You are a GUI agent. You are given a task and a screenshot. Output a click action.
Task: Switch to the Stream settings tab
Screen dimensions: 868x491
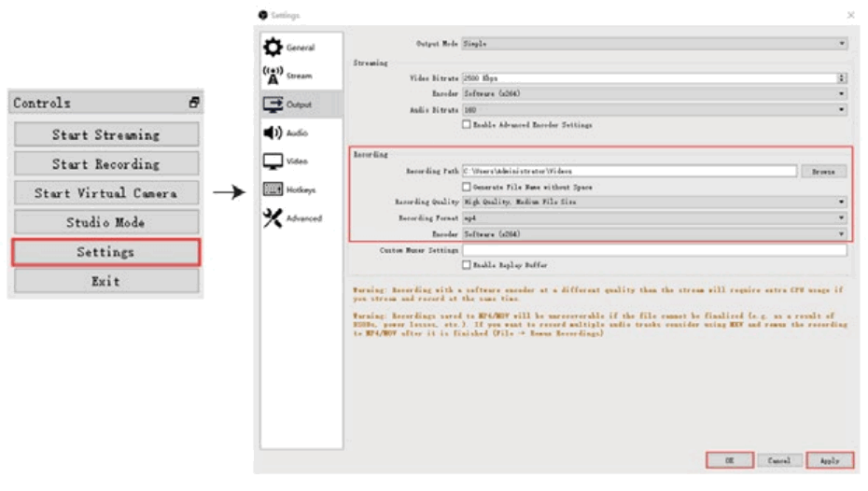pos(301,76)
